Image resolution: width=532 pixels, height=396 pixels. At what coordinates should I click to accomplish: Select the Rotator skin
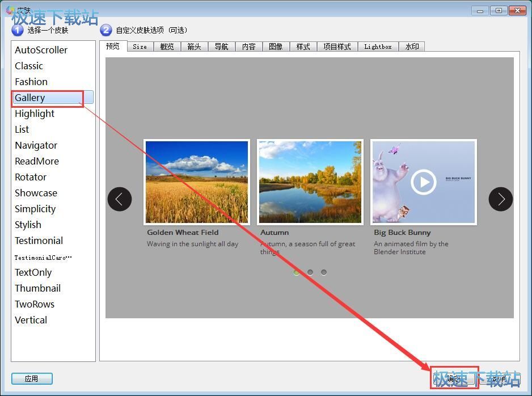click(53, 177)
